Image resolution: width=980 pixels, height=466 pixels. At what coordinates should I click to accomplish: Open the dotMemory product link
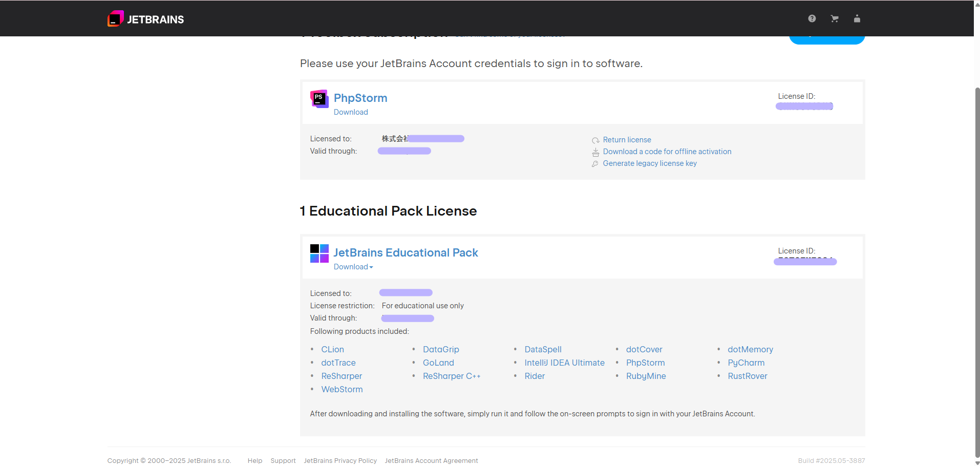[750, 349]
